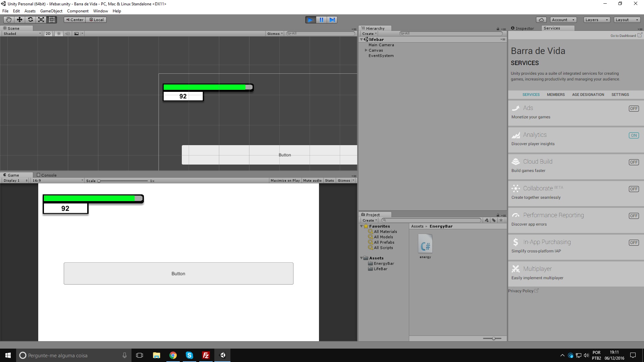Adjust the Game view Scale slider

[99, 181]
